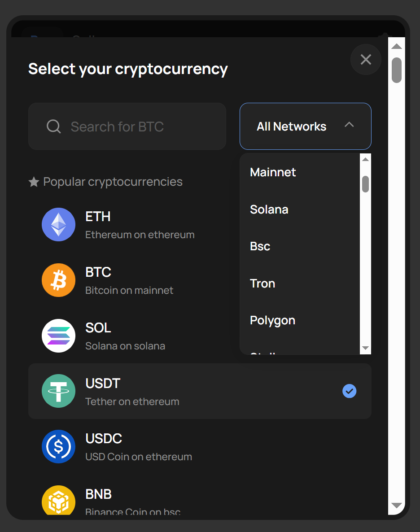
Task: Focus the Search for BTC field
Action: pyautogui.click(x=127, y=126)
